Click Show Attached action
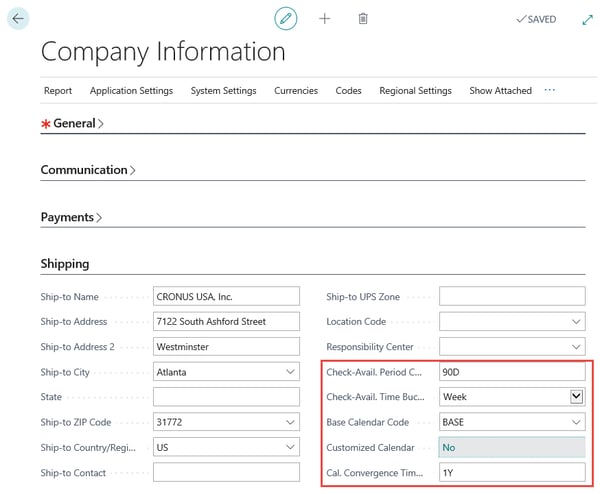 pos(500,91)
